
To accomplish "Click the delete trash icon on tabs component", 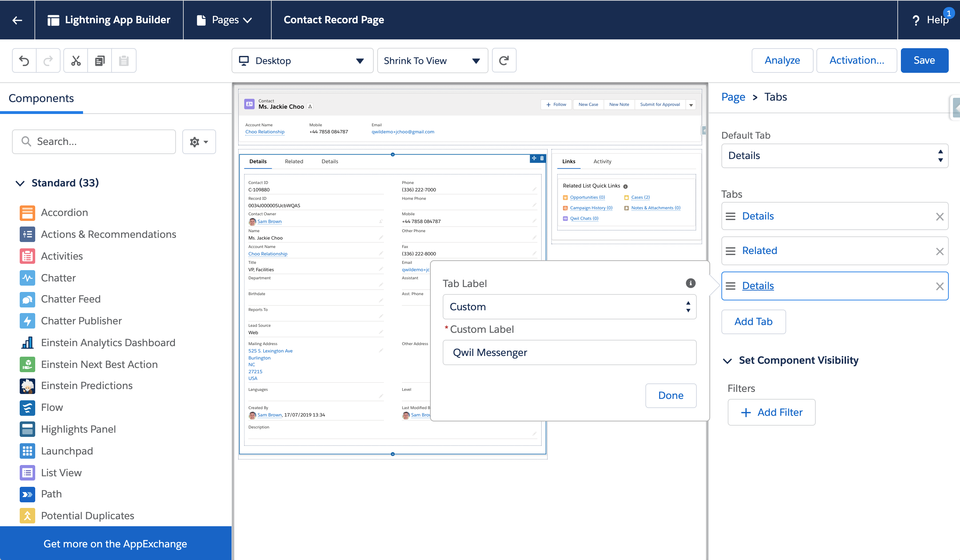I will (x=542, y=158).
